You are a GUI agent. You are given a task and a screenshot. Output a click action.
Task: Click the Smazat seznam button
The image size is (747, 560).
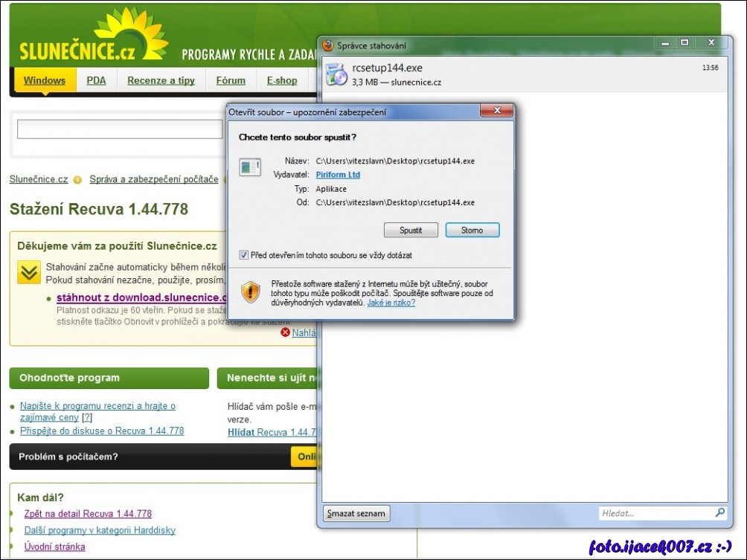pos(356,513)
